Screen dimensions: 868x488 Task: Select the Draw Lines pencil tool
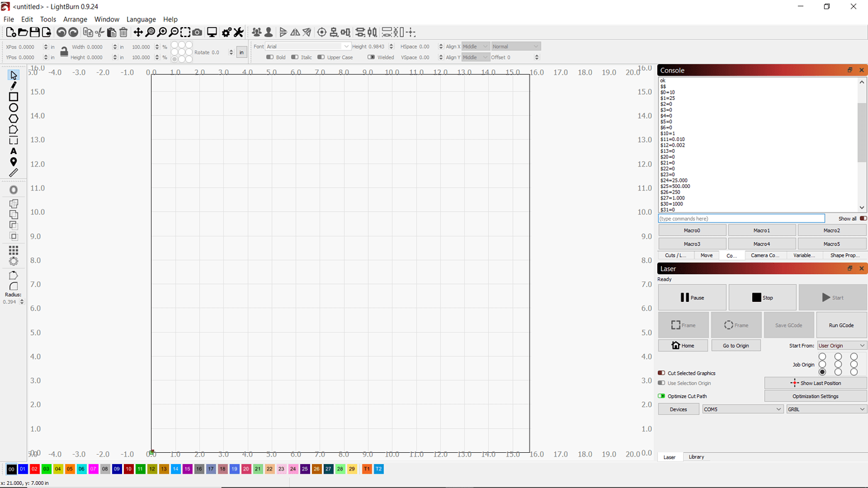[x=13, y=86]
